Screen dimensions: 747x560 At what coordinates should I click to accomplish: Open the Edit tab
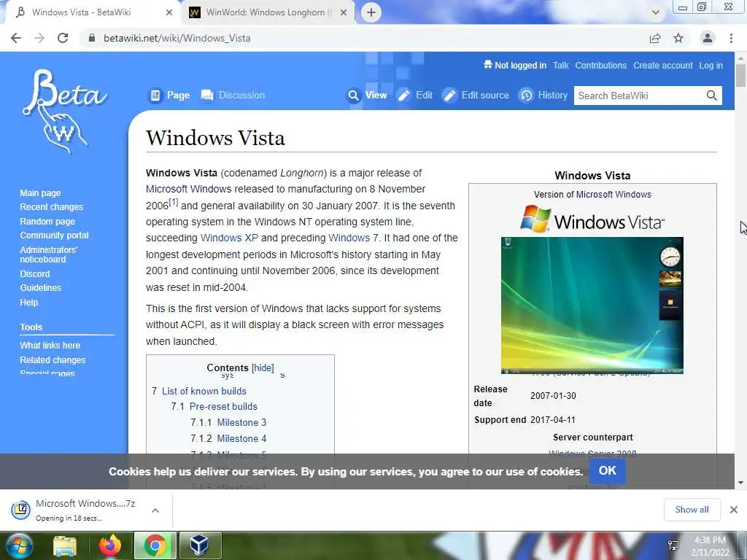coord(415,96)
